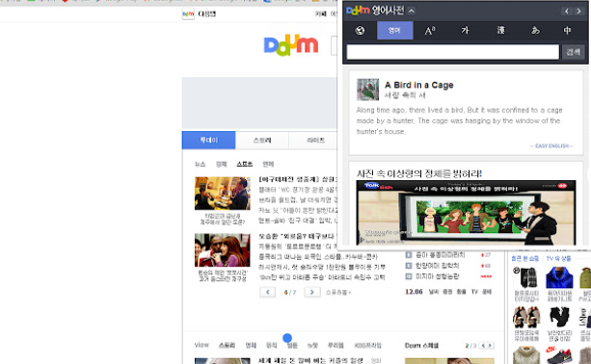Open the 뉴스 sub-category
The image size is (591, 364).
pos(200,164)
